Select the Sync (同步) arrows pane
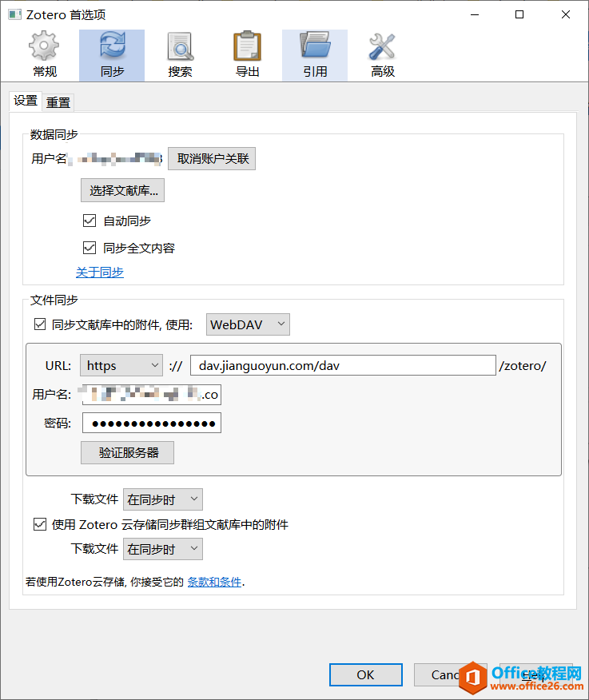The height and width of the screenshot is (700, 589). coord(112,55)
